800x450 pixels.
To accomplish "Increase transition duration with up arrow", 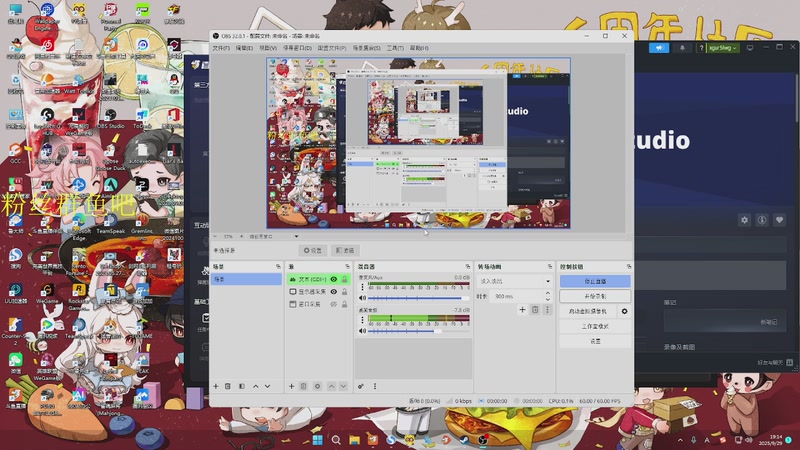I will (x=547, y=293).
